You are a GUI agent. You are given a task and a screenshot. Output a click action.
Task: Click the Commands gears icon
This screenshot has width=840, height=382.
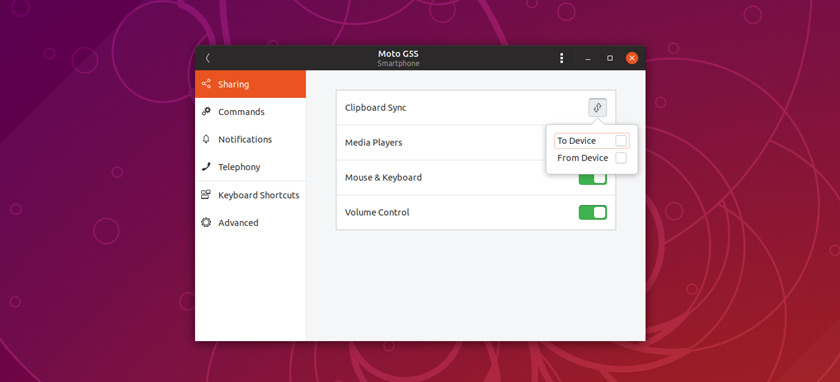click(x=206, y=111)
